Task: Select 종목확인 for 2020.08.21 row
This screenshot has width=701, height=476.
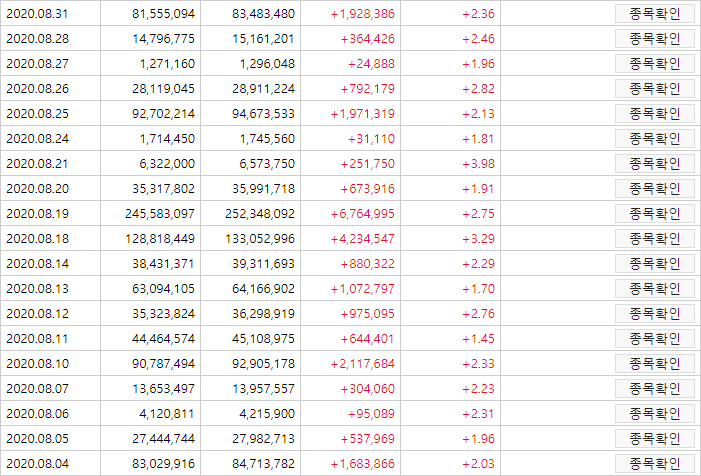Action: pyautogui.click(x=655, y=164)
